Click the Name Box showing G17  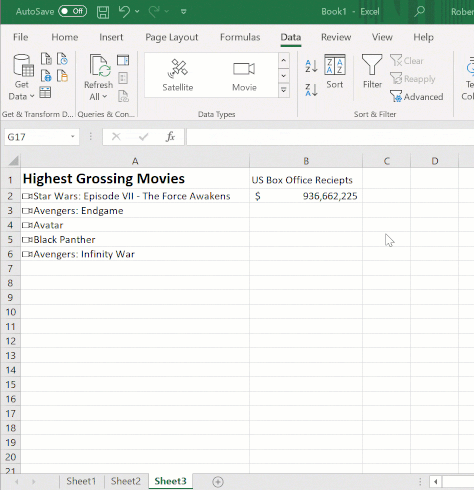click(37, 137)
